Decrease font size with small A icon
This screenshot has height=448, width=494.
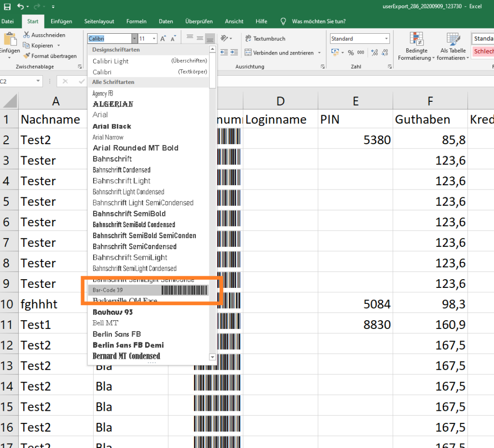click(173, 39)
